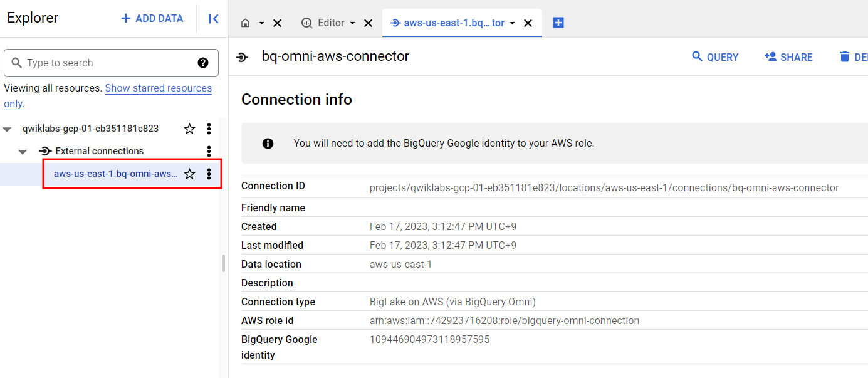
Task: Click the SHARE button
Action: [x=788, y=57]
